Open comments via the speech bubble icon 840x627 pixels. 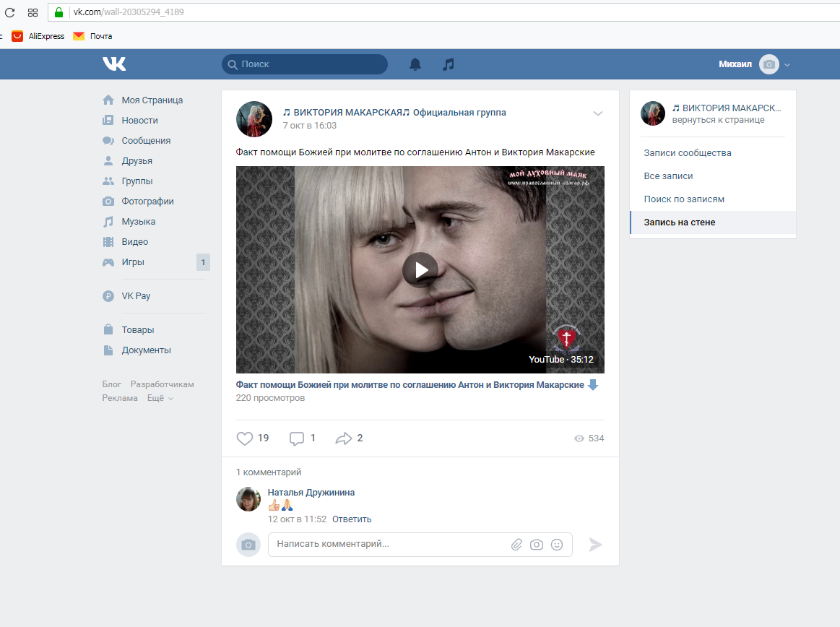pyautogui.click(x=296, y=438)
